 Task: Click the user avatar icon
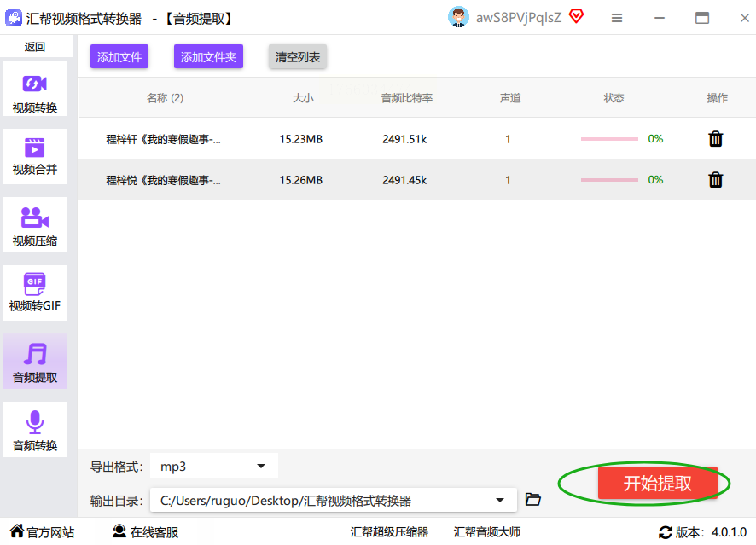tap(458, 17)
